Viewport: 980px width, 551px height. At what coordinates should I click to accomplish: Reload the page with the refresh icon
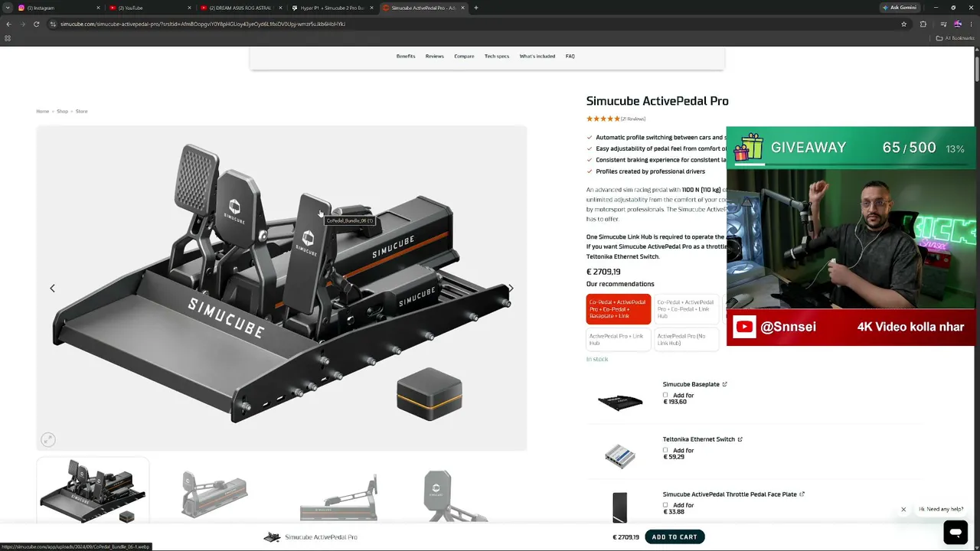(x=36, y=24)
